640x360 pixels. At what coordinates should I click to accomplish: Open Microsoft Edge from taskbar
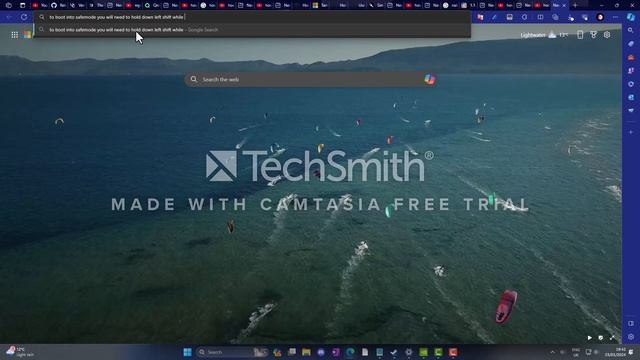coord(350,352)
